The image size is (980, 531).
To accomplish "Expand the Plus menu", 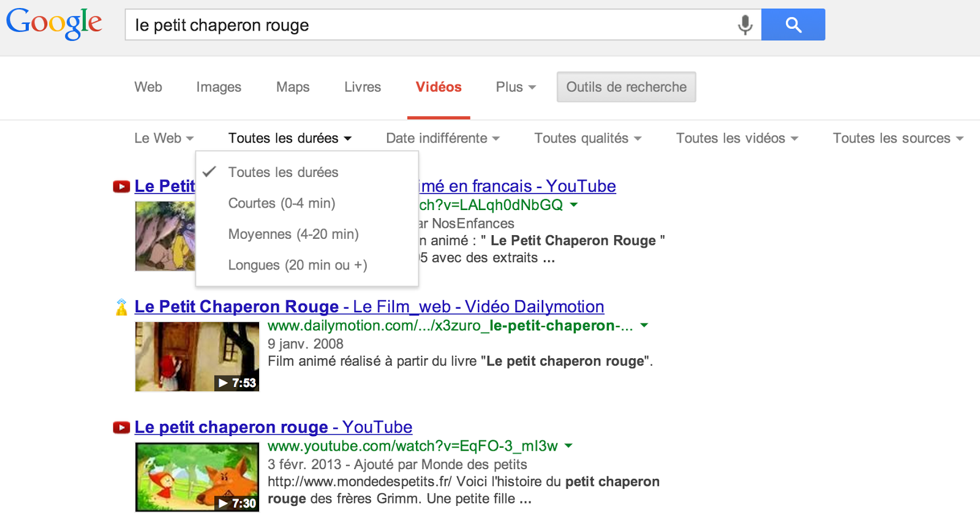I will point(516,87).
